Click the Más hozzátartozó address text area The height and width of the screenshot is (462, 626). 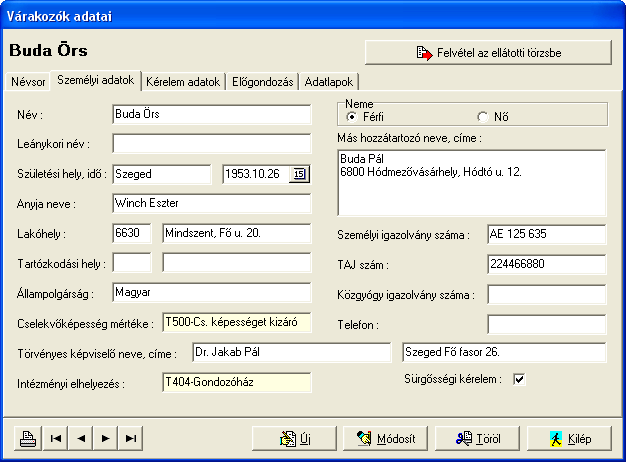(x=471, y=183)
